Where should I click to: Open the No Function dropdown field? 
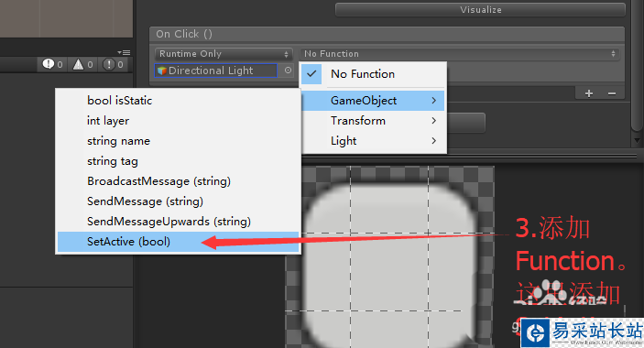[460, 54]
